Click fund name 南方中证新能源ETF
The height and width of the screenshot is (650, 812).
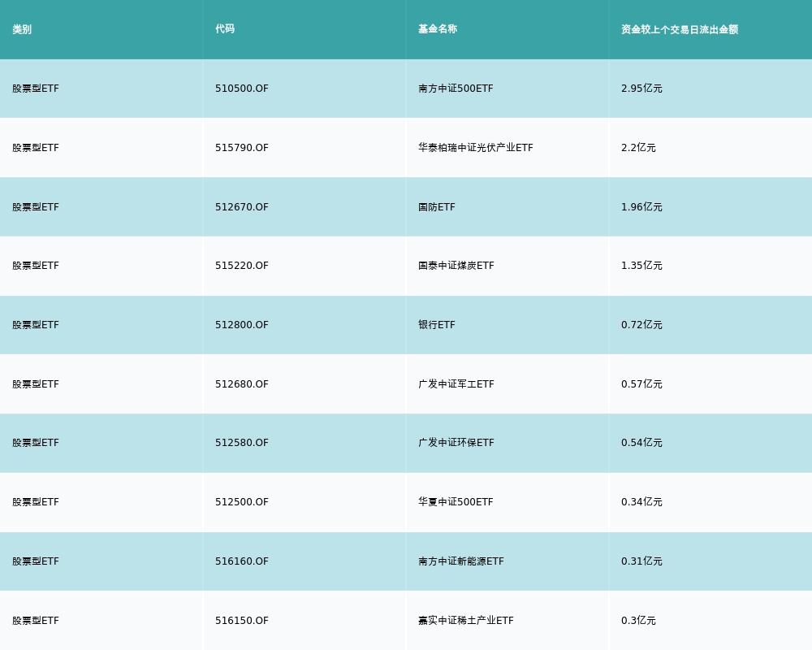pos(461,561)
